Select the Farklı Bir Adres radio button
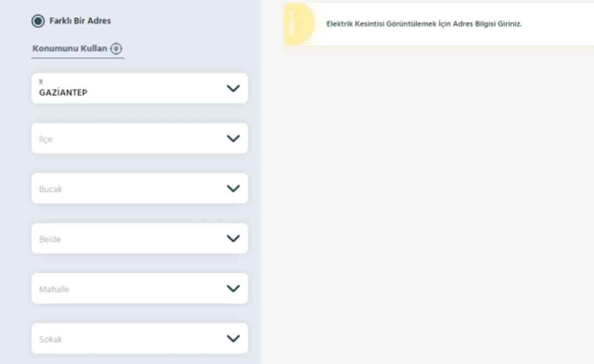The width and height of the screenshot is (594, 364). tap(38, 21)
